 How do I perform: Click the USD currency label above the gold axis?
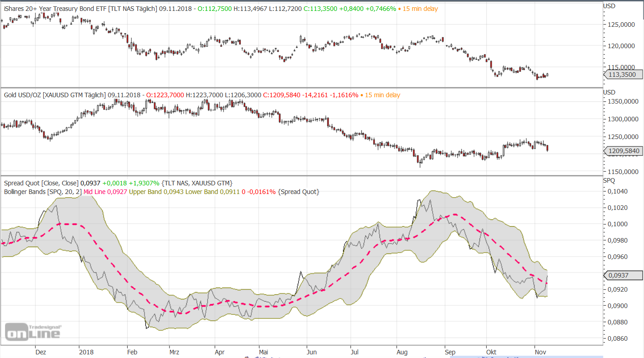pyautogui.click(x=609, y=93)
